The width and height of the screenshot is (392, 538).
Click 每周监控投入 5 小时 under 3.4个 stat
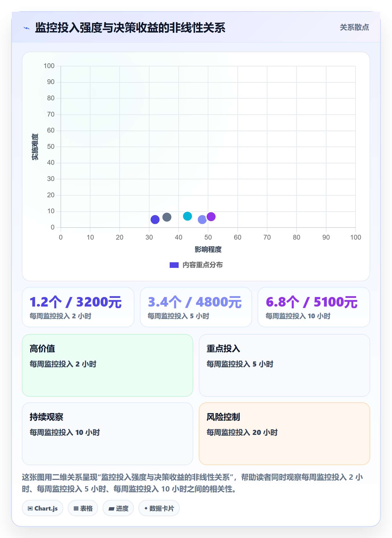pyautogui.click(x=178, y=316)
